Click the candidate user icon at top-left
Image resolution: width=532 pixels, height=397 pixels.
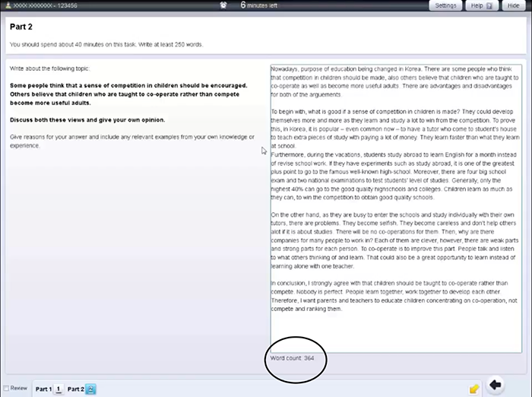[x=6, y=5]
